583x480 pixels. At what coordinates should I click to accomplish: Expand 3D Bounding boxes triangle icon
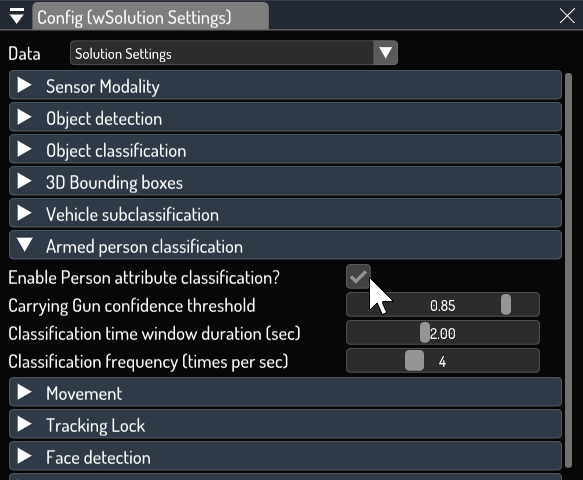pos(25,181)
